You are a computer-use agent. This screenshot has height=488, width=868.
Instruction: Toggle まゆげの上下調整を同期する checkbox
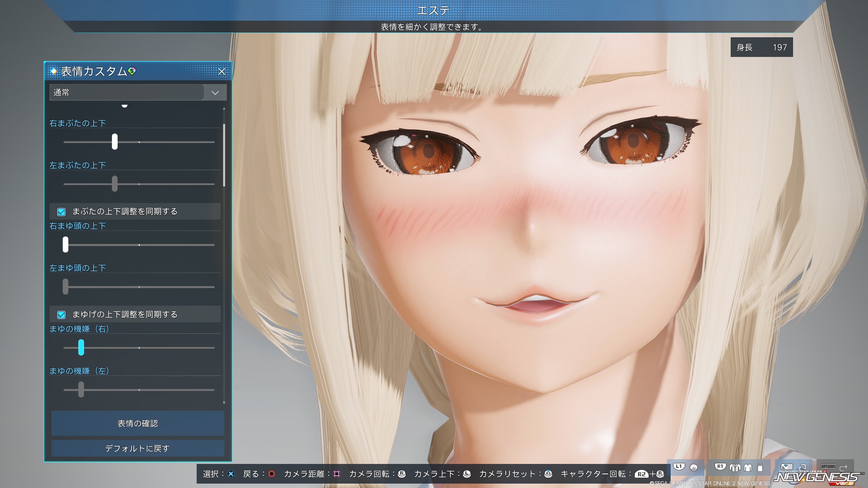point(61,314)
